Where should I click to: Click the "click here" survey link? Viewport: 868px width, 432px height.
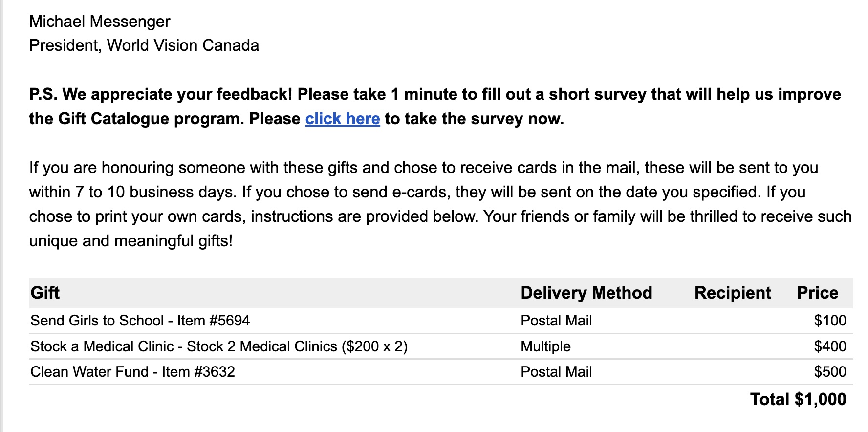[x=342, y=119]
